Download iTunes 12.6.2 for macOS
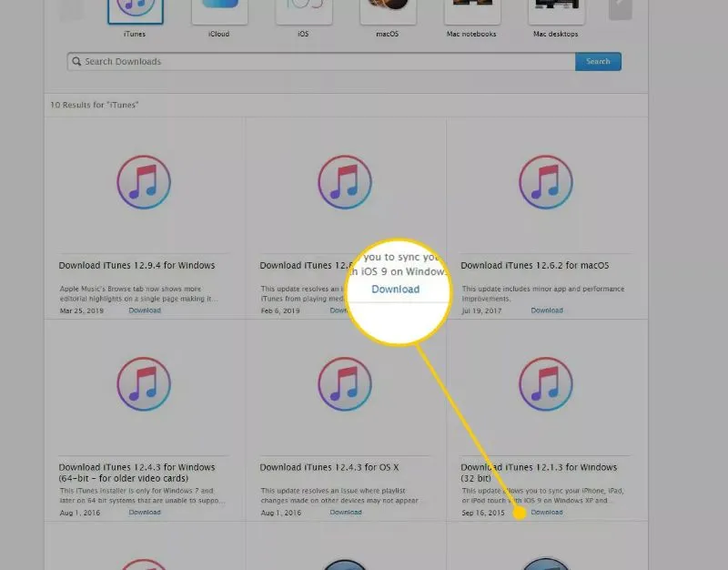 coord(547,310)
